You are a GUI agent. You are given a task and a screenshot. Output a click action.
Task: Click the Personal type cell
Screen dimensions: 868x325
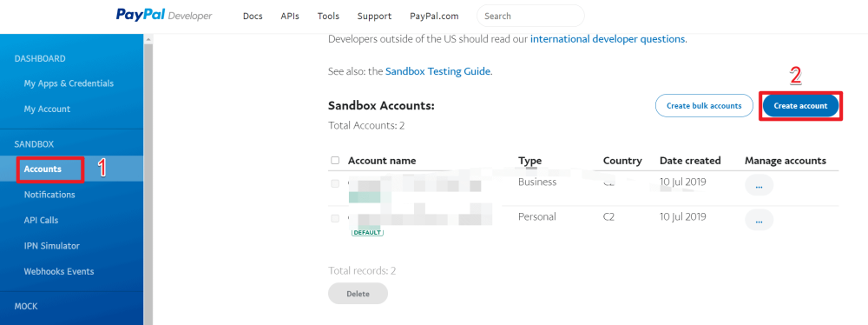tap(537, 217)
